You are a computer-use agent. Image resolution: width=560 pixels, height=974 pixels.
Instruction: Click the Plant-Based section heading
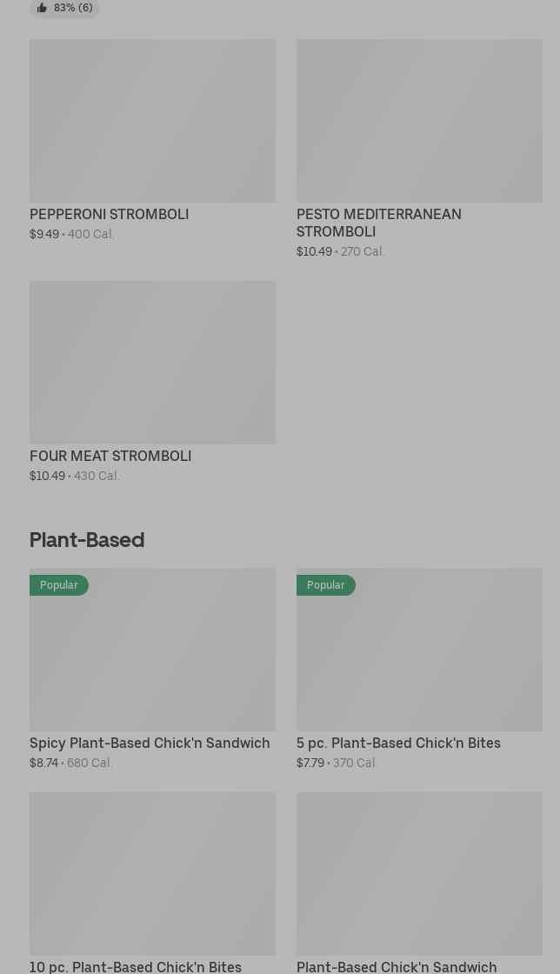coord(87,539)
